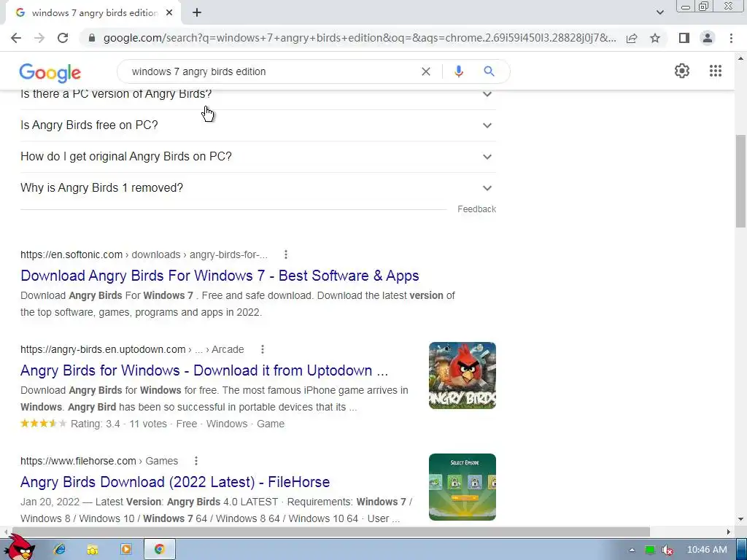Viewport: 747px width, 560px height.
Task: Open Google quick settings gear
Action: (682, 71)
